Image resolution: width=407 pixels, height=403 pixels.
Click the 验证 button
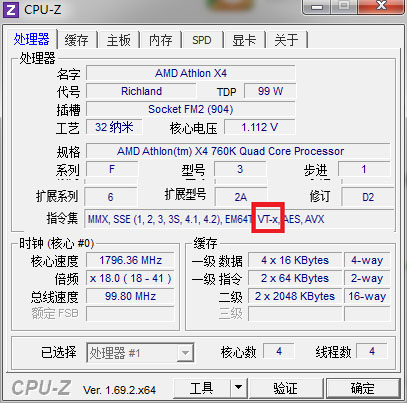pyautogui.click(x=286, y=388)
